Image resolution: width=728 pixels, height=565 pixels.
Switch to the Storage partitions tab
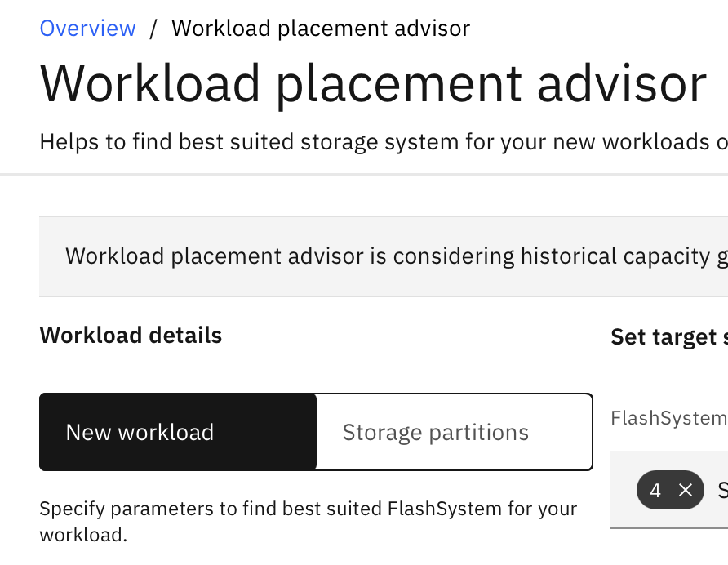(x=454, y=432)
